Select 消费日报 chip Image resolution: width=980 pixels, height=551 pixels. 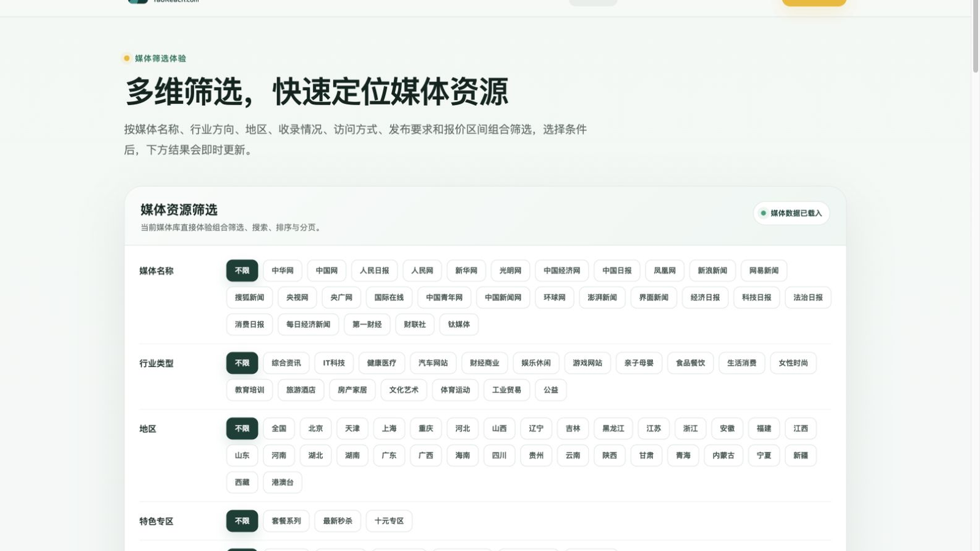click(x=249, y=324)
